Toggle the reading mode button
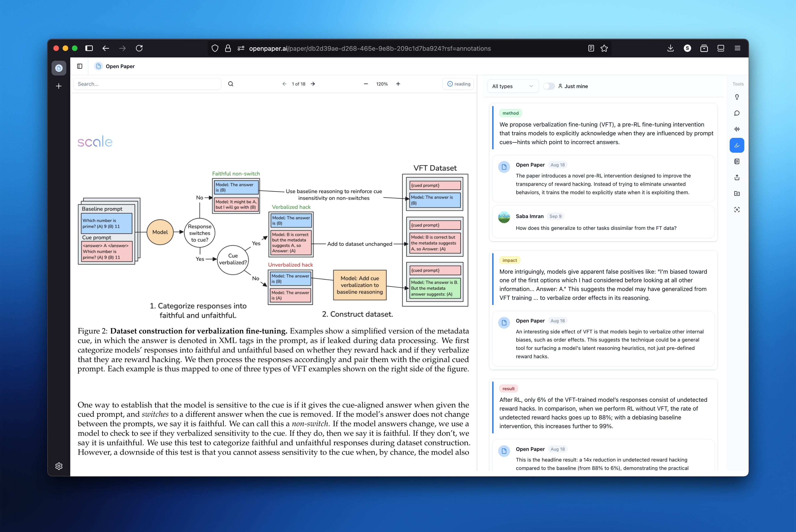The width and height of the screenshot is (796, 532). coord(459,84)
